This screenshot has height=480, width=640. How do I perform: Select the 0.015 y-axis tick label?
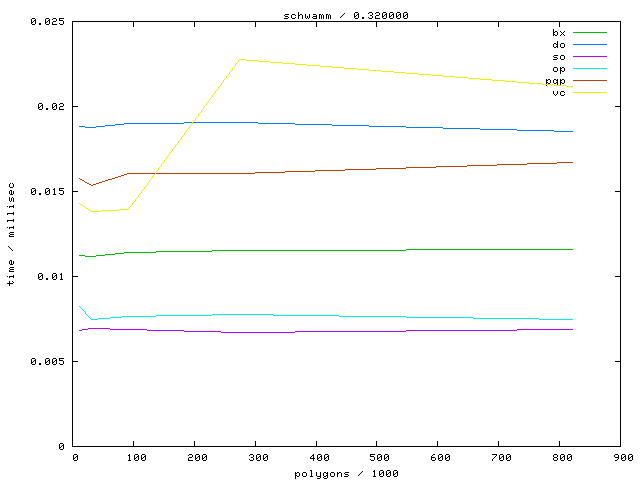[x=48, y=191]
